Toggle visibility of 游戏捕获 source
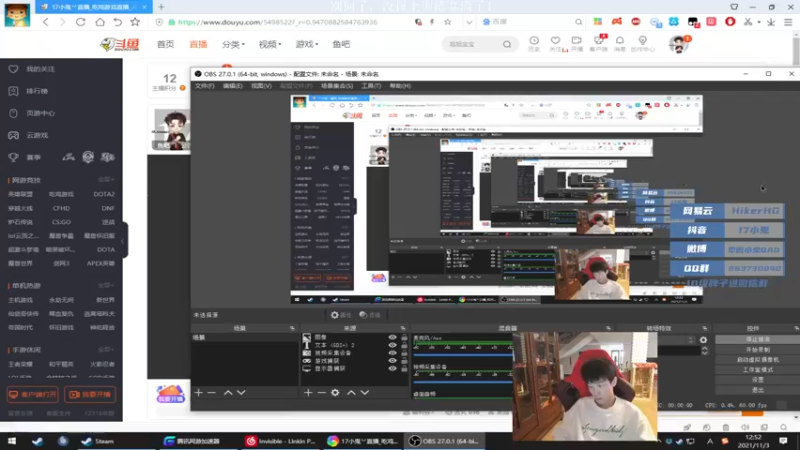 coord(392,360)
